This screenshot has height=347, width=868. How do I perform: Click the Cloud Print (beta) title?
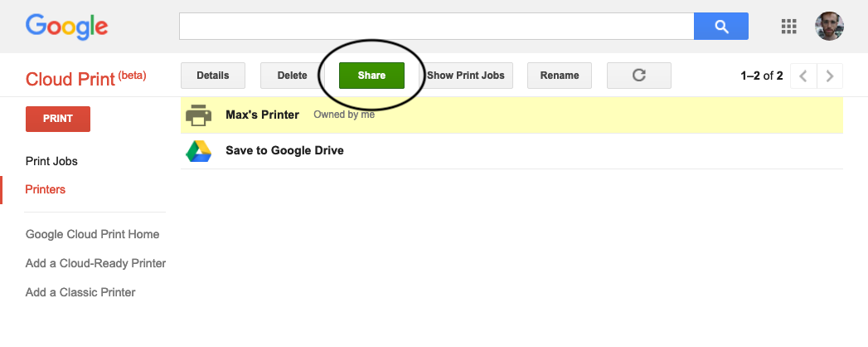coord(85,78)
